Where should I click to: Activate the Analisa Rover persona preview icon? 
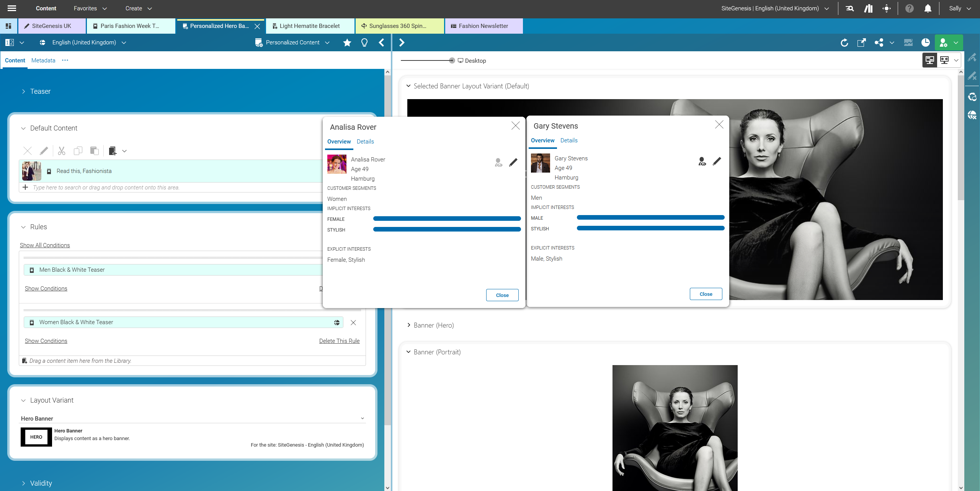(498, 163)
